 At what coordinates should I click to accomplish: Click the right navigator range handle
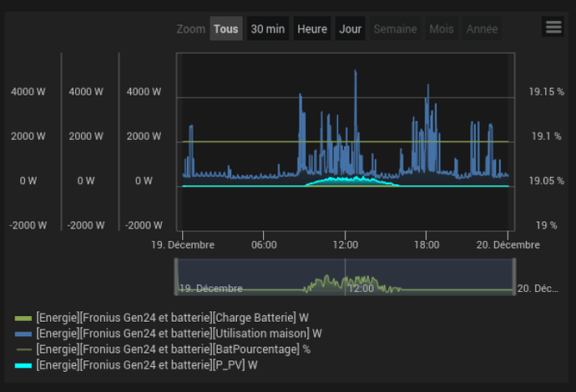click(514, 276)
